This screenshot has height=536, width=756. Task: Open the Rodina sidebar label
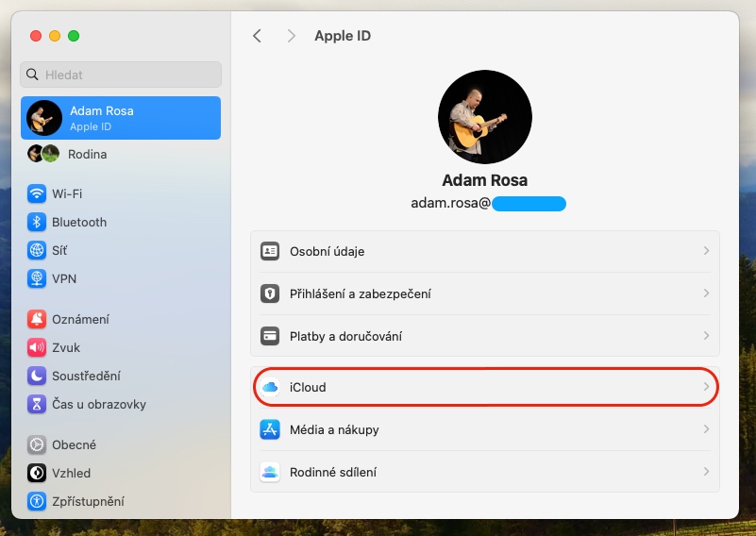point(87,154)
